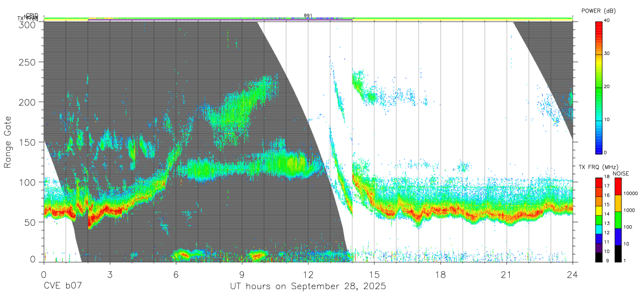Click the 6 hour tick label
This screenshot has height=297, width=644.
click(x=176, y=274)
